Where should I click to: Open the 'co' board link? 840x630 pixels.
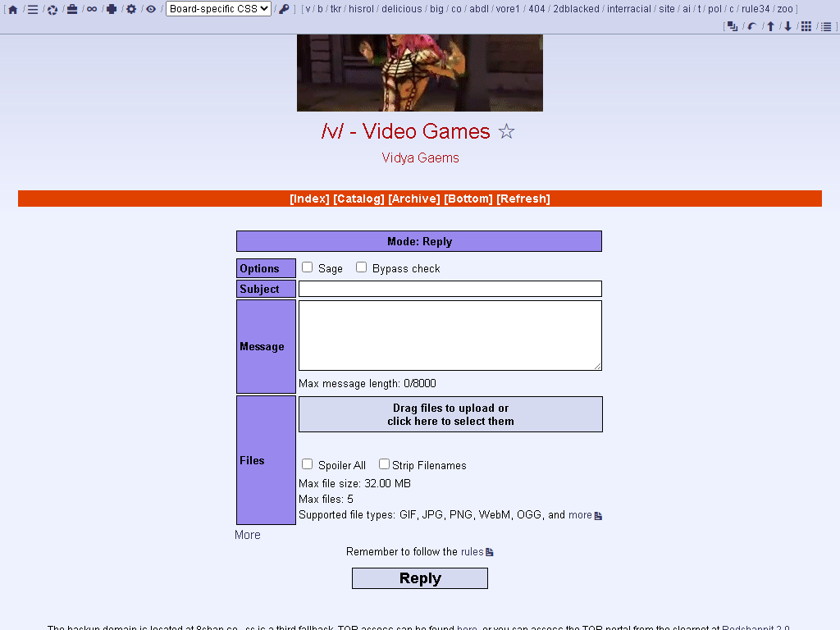[456, 9]
